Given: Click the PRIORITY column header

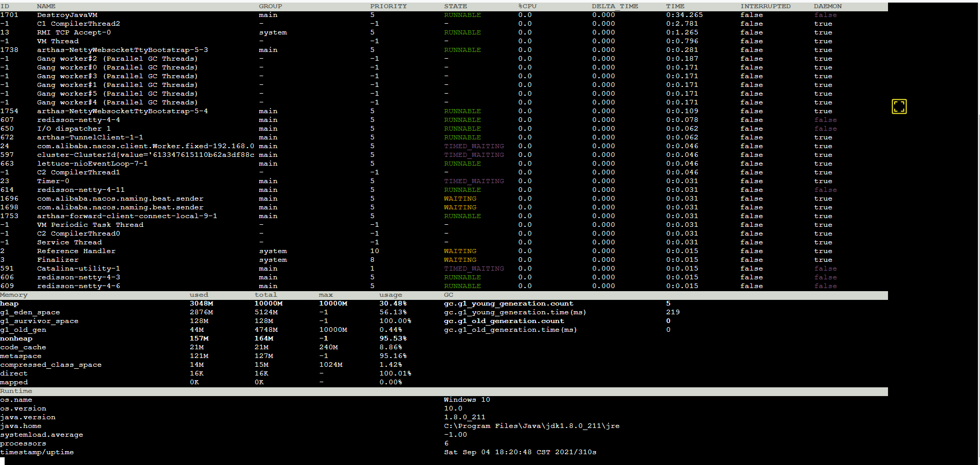Looking at the screenshot, I should coord(388,6).
